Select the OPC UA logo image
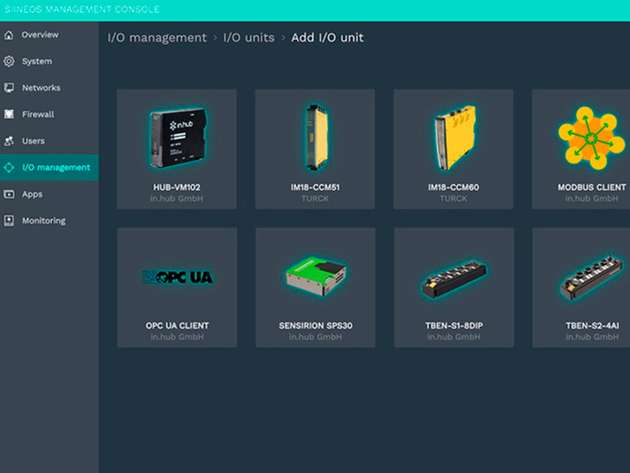 [177, 277]
